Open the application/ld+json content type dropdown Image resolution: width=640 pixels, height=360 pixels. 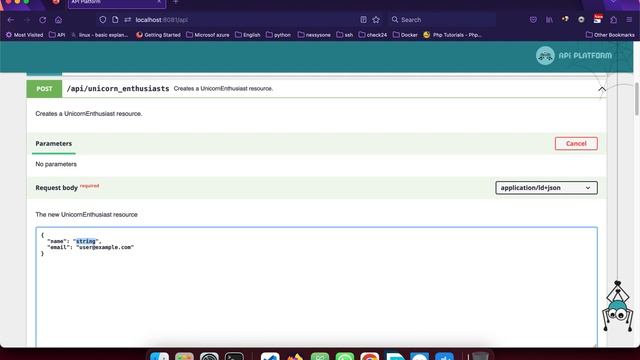point(546,188)
